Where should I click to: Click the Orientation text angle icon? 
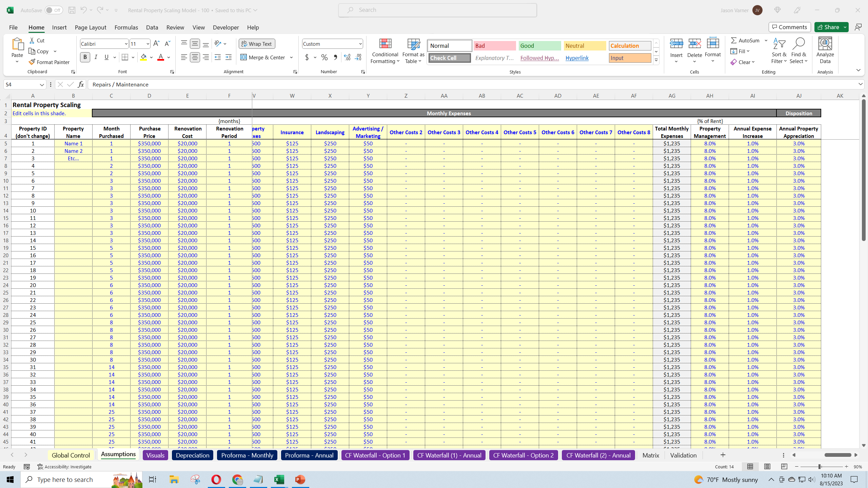pyautogui.click(x=218, y=44)
